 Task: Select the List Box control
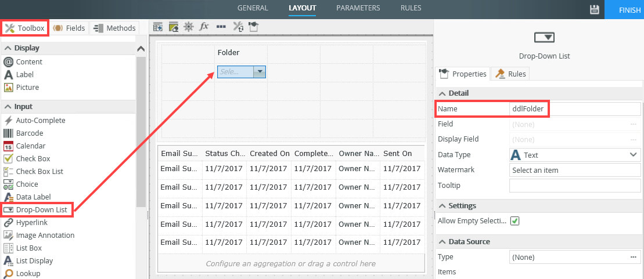(29, 248)
